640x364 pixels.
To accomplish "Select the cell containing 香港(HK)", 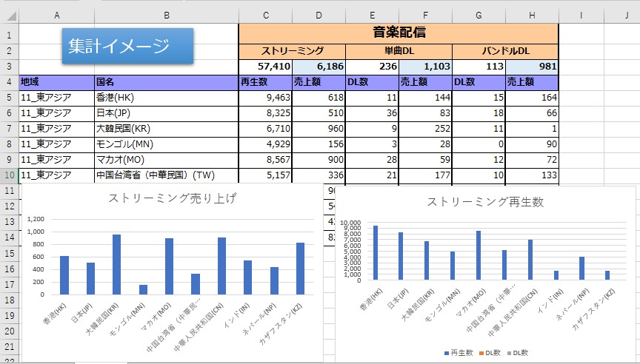I will (x=166, y=98).
